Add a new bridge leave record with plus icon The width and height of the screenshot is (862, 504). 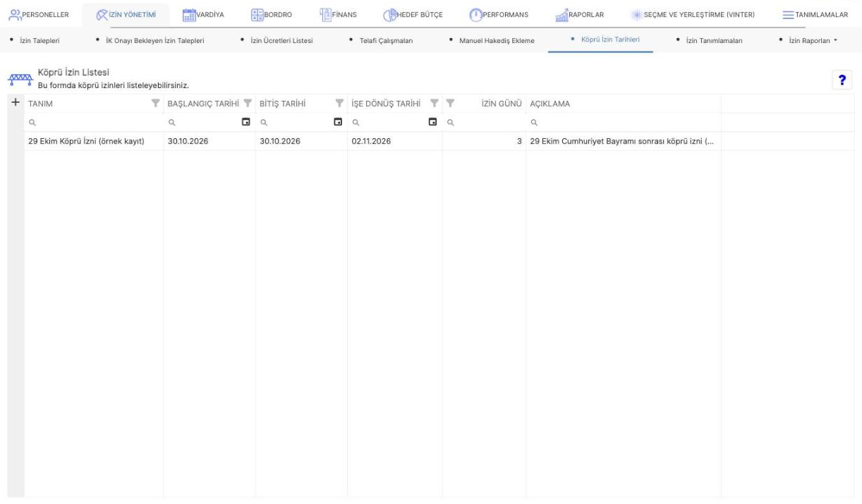pyautogui.click(x=15, y=103)
